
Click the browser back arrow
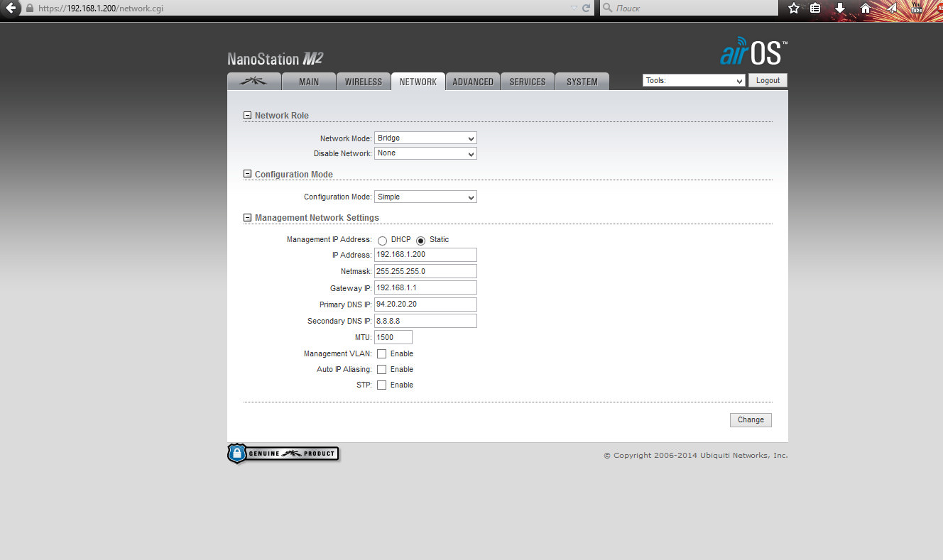coord(11,9)
